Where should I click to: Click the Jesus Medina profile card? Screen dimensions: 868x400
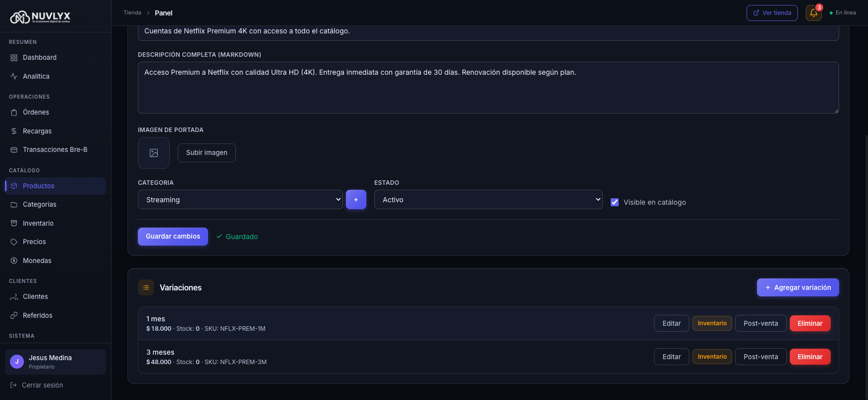click(55, 362)
